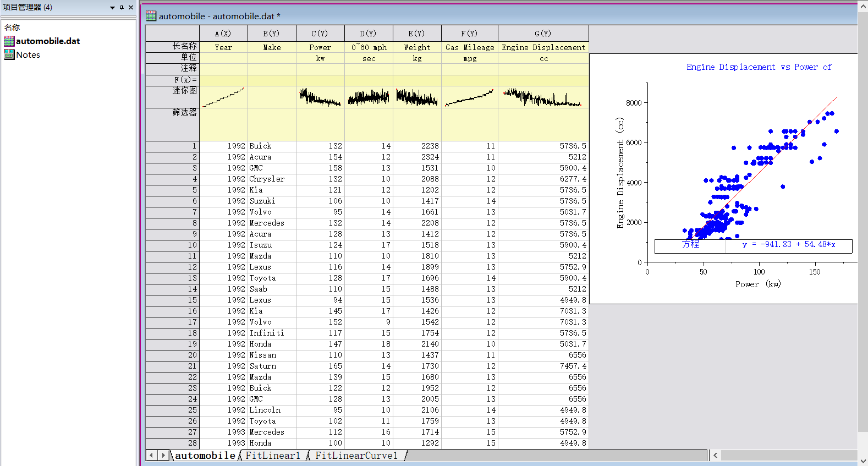Viewport: 868px width, 466px height.
Task: Click the Power sparkline thumbnail
Action: (320, 97)
